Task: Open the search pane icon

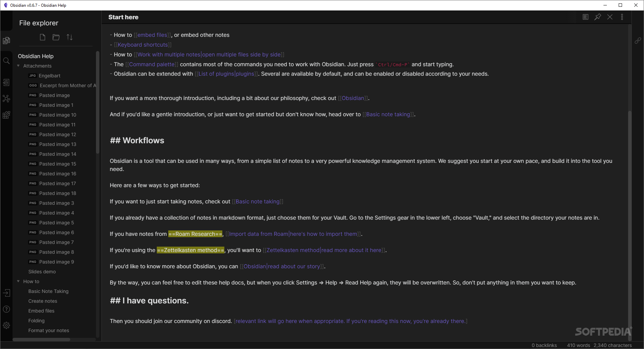Action: [6, 61]
